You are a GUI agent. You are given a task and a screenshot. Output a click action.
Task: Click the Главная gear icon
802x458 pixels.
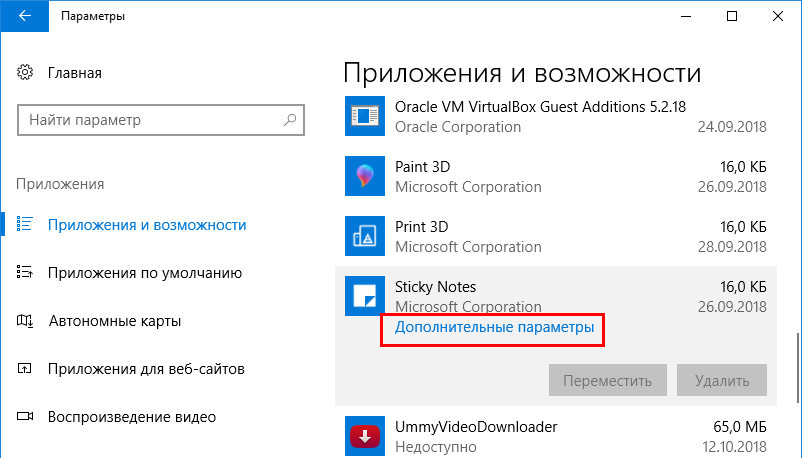point(25,73)
